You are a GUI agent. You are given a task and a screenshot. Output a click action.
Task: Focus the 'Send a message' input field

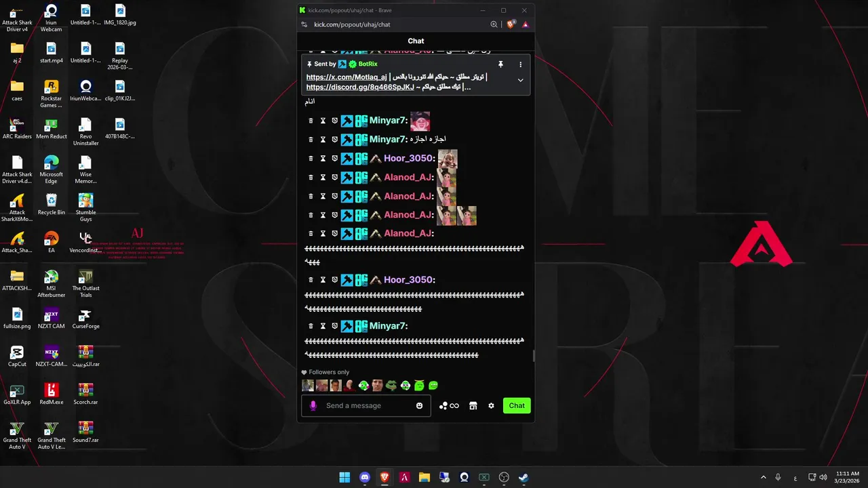366,405
